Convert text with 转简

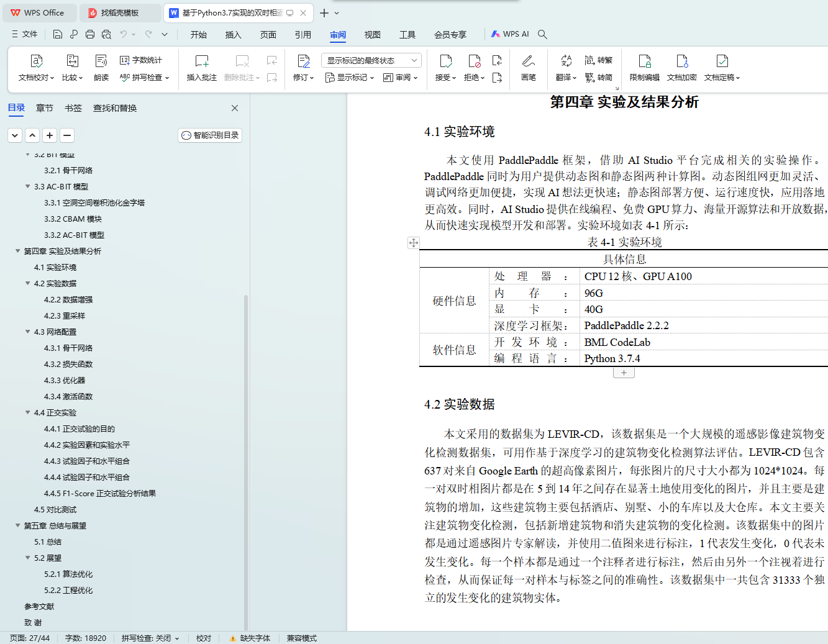(599, 78)
